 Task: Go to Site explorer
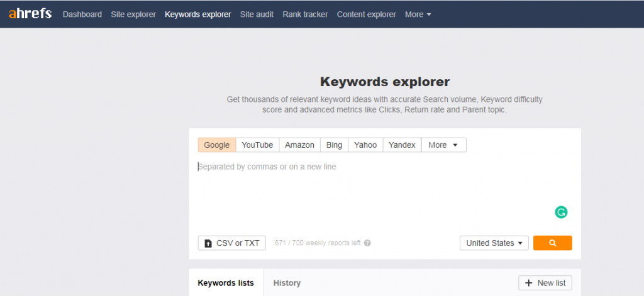[x=133, y=14]
